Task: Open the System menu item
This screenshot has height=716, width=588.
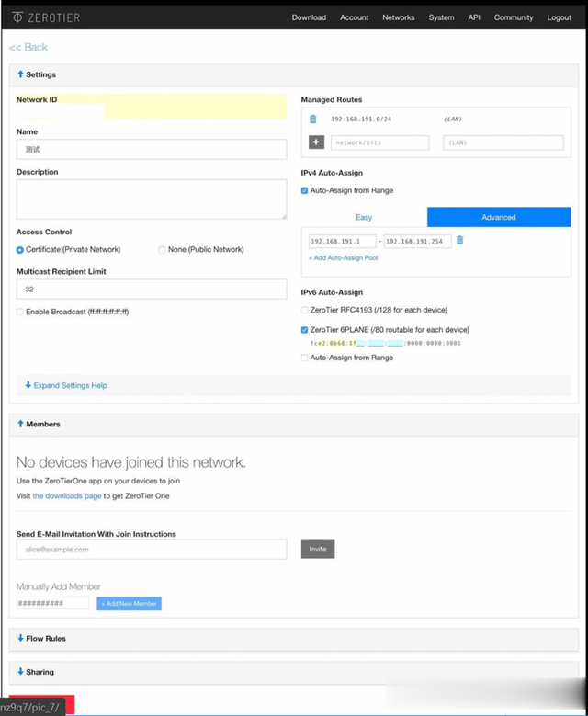Action: [441, 17]
